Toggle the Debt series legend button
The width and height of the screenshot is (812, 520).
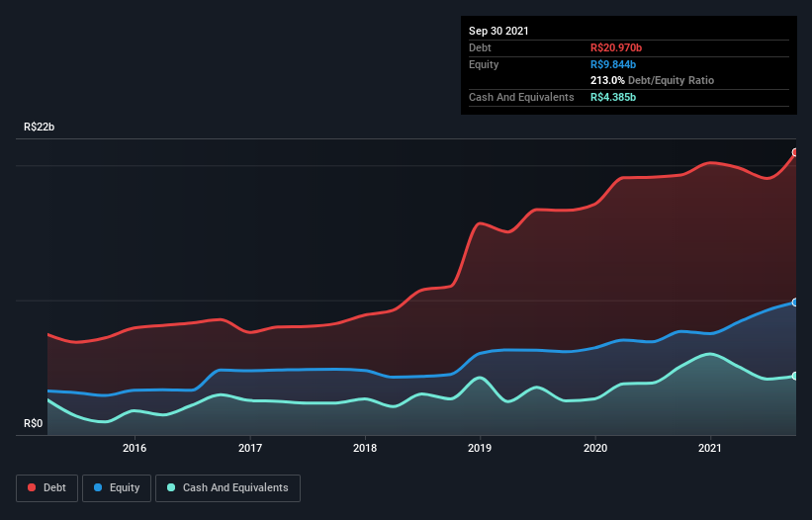click(47, 488)
